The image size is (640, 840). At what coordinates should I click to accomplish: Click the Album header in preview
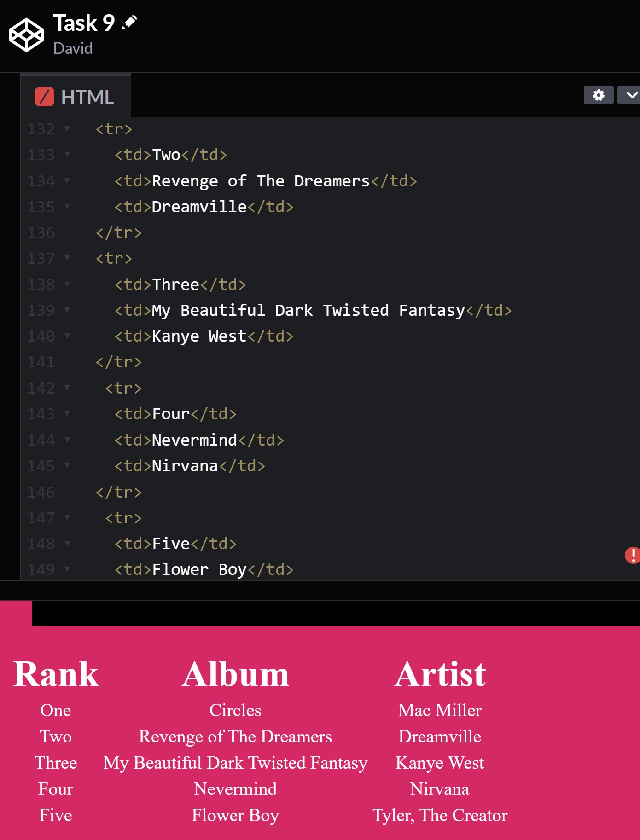coord(235,674)
